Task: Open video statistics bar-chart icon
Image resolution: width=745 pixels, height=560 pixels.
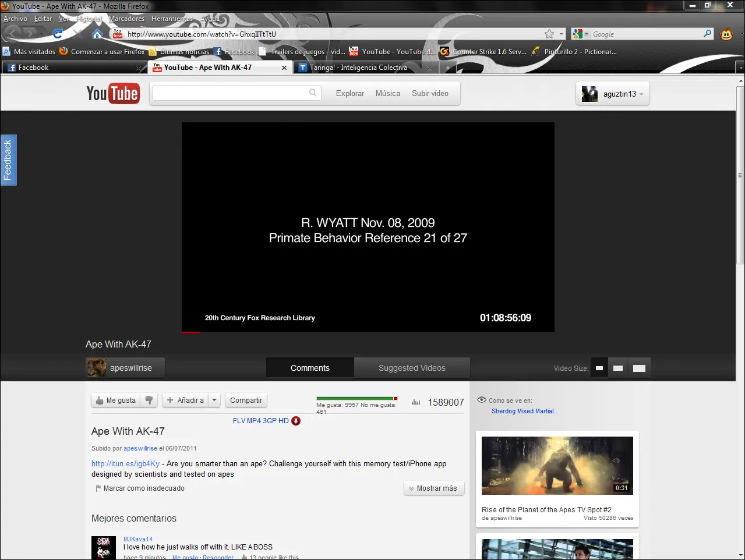Action: [416, 402]
